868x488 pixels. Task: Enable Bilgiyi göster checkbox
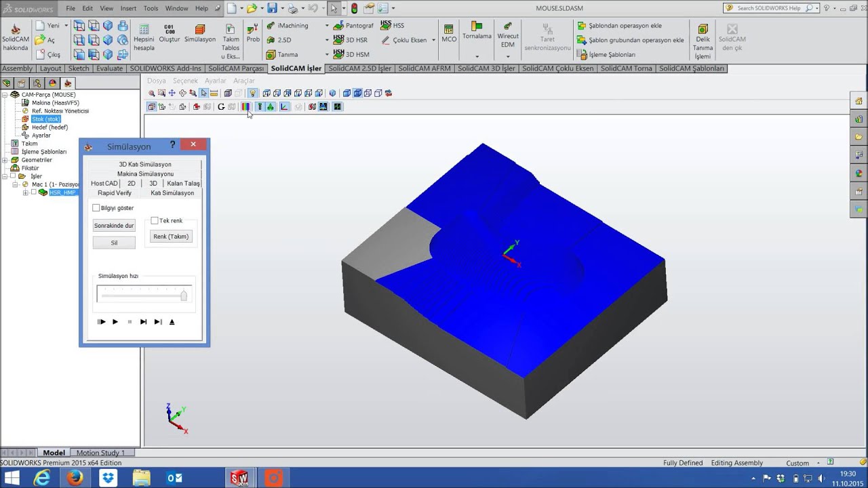[96, 208]
